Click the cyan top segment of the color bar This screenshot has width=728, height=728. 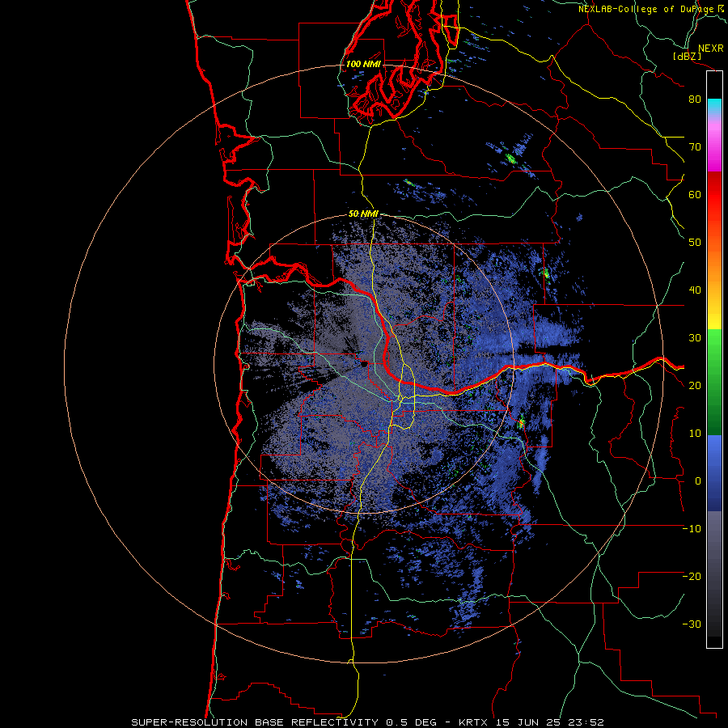click(x=714, y=105)
